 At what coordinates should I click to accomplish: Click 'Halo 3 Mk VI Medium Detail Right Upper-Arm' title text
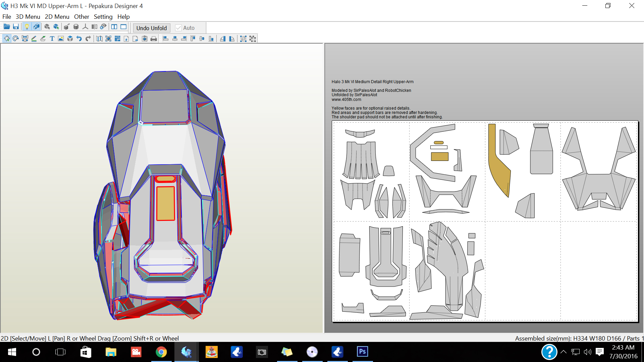click(x=372, y=82)
